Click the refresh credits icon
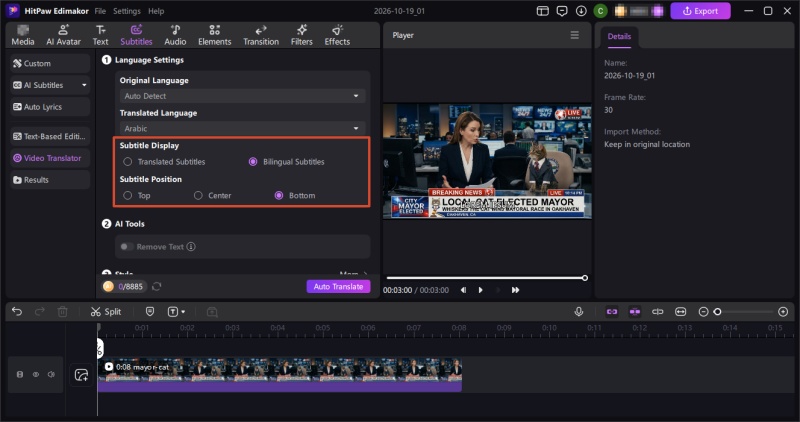This screenshot has height=422, width=800. pos(157,286)
